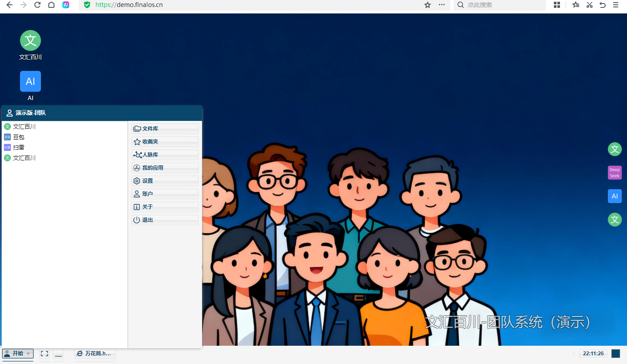The height and width of the screenshot is (364, 627).
Task: Go back in the browser
Action: [10, 5]
